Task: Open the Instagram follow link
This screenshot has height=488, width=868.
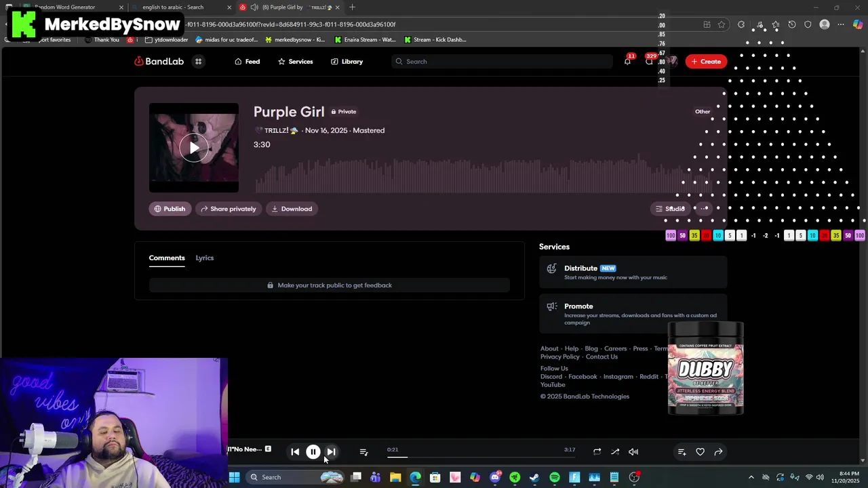Action: 618,377
